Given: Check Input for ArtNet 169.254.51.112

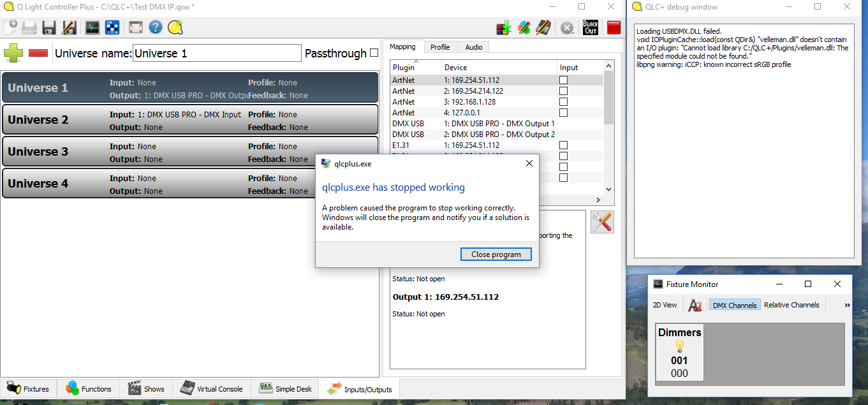Looking at the screenshot, I should click(x=563, y=80).
